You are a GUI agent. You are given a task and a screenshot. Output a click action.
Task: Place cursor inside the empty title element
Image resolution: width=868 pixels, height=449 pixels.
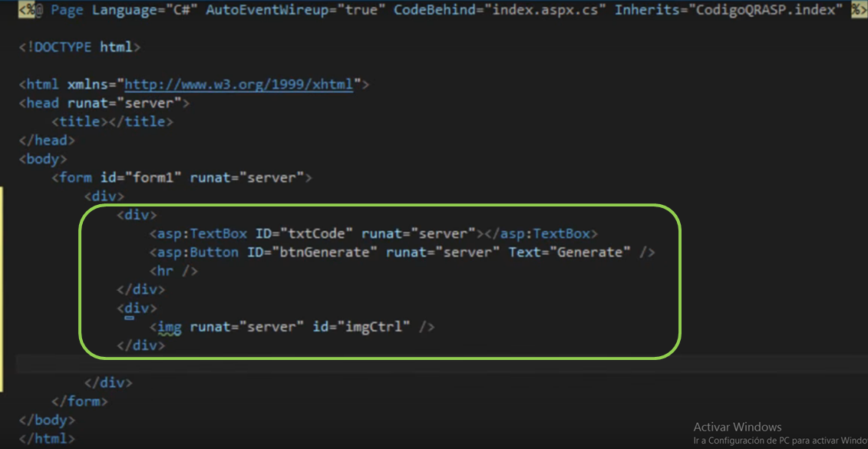tap(107, 121)
